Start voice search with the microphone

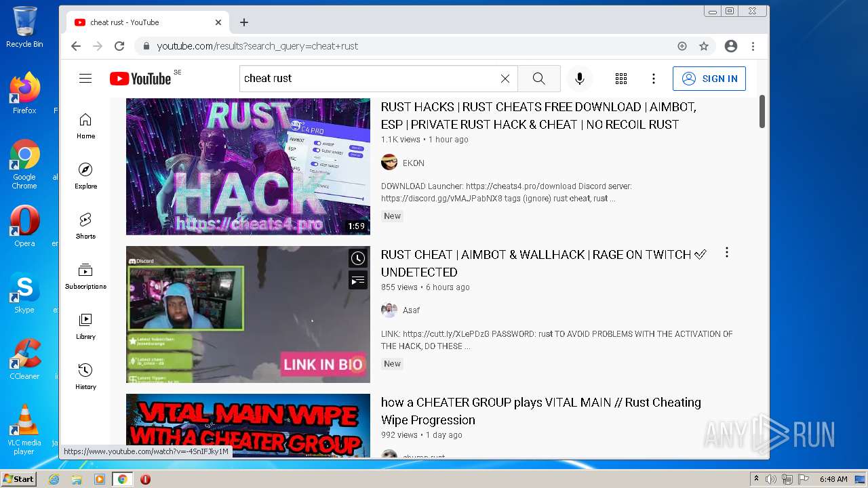coord(580,79)
